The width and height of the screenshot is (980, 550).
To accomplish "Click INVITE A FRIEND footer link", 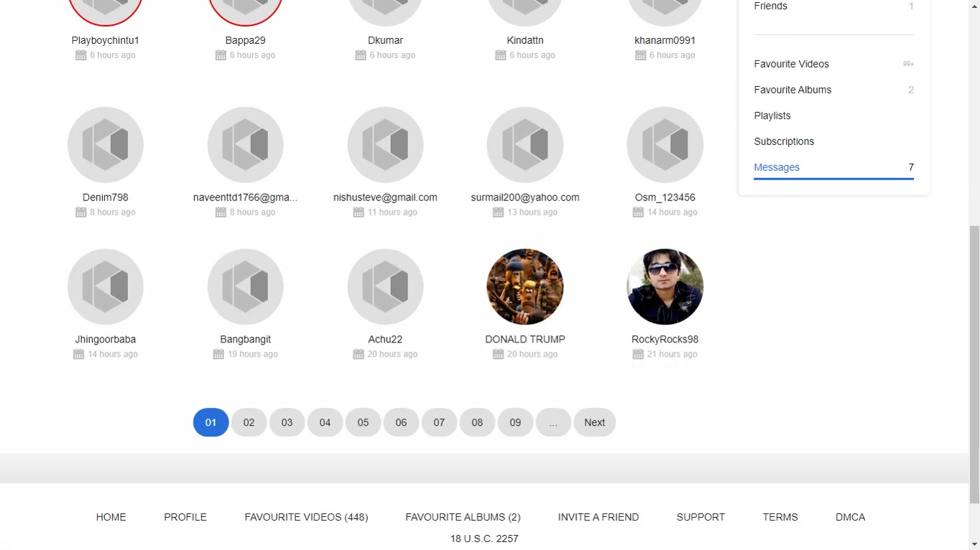I will pyautogui.click(x=598, y=517).
